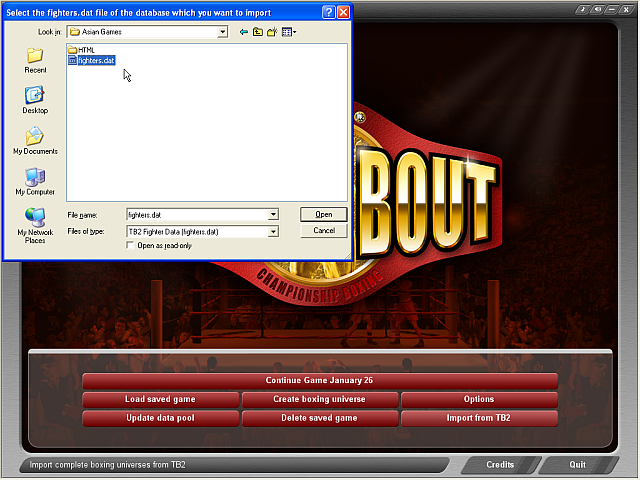
Task: Close the import file dialog
Action: (344, 13)
